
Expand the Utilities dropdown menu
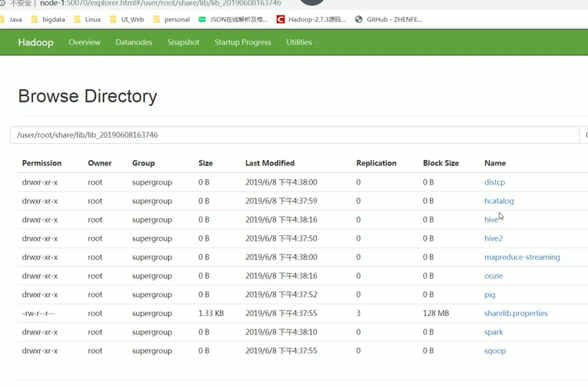click(302, 42)
